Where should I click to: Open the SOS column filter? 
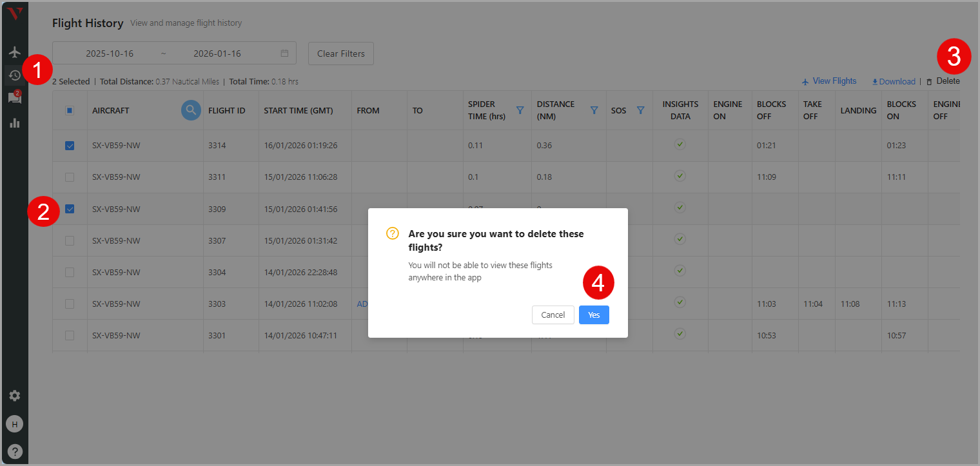tap(640, 110)
